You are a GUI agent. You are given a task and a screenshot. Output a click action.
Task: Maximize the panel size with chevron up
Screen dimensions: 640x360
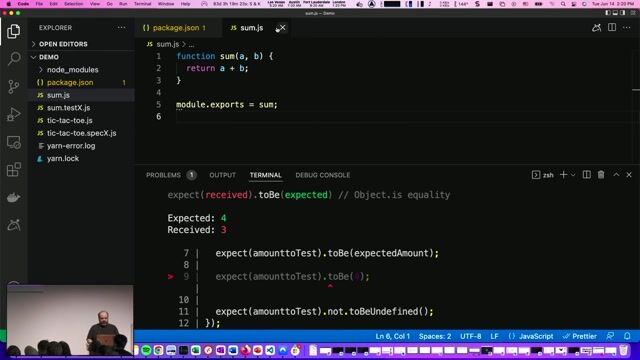click(x=616, y=175)
